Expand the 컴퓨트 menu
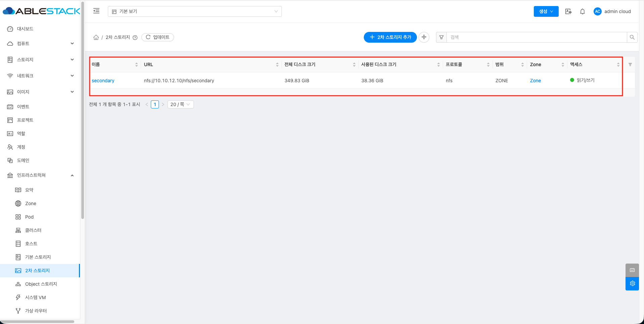The width and height of the screenshot is (644, 324). 40,44
